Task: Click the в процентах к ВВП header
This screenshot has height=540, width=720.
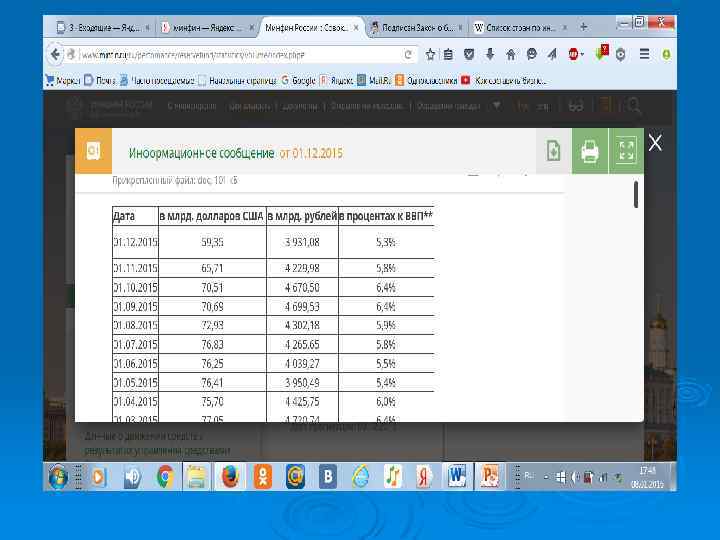Action: point(386,216)
